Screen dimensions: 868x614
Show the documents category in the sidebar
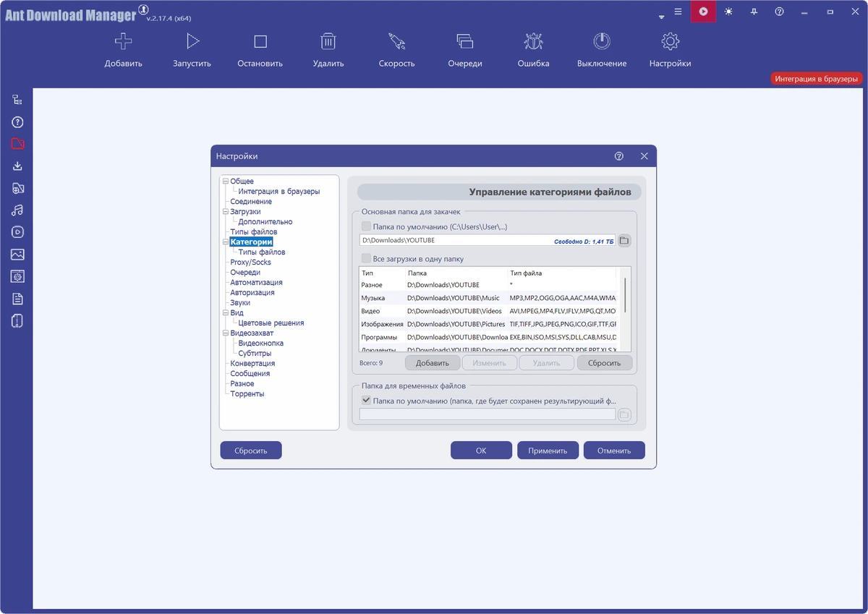(17, 299)
